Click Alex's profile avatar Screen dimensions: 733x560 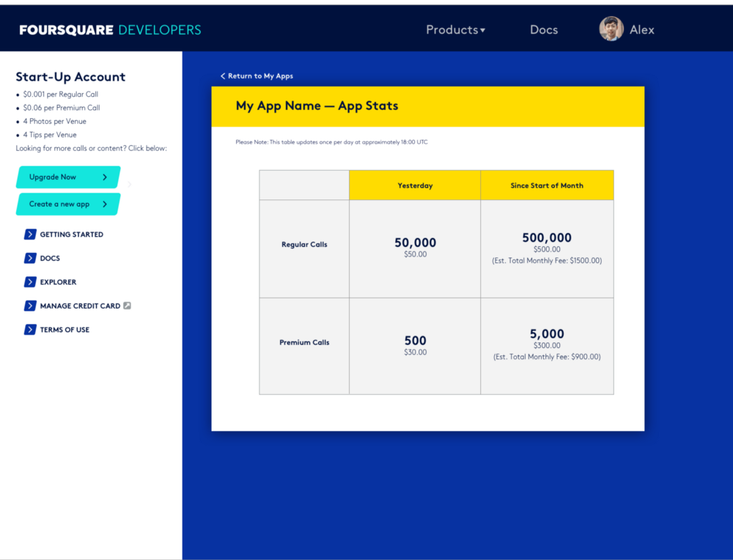click(610, 29)
